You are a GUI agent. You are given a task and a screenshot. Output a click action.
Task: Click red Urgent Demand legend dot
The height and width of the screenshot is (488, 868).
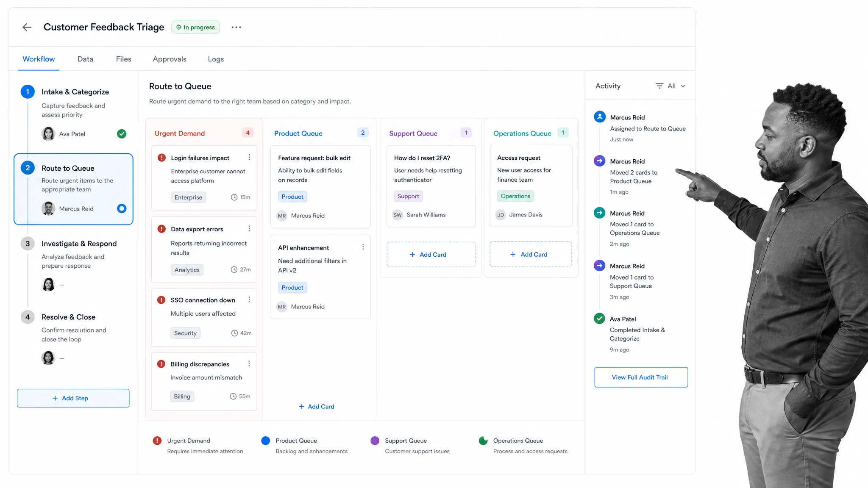(x=157, y=441)
